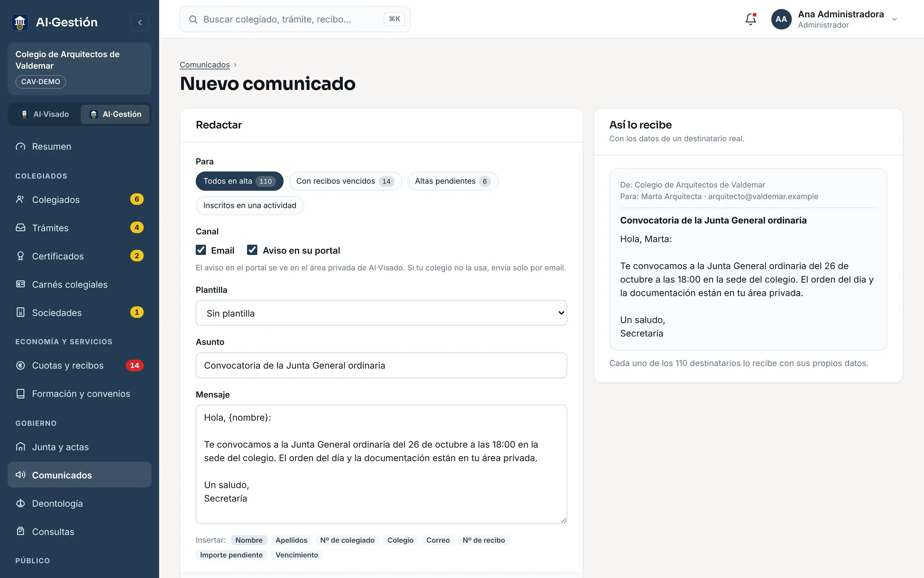Image resolution: width=924 pixels, height=578 pixels.
Task: Click the Formación y convenios book icon
Action: click(21, 394)
